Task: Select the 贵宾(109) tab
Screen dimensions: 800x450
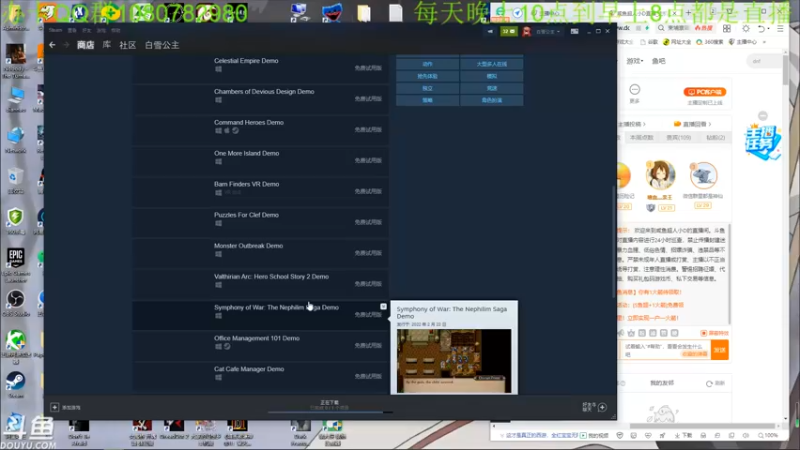Action: click(679, 138)
